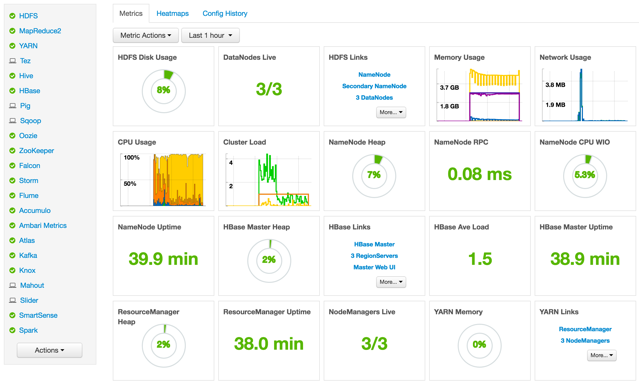Click the green check icon beside ZooKeeper

pyautogui.click(x=12, y=151)
